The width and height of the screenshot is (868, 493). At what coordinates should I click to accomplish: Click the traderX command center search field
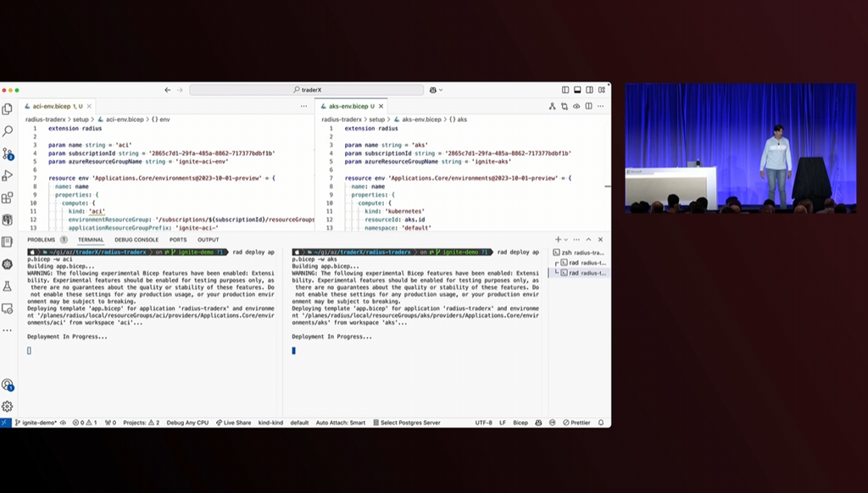click(306, 90)
